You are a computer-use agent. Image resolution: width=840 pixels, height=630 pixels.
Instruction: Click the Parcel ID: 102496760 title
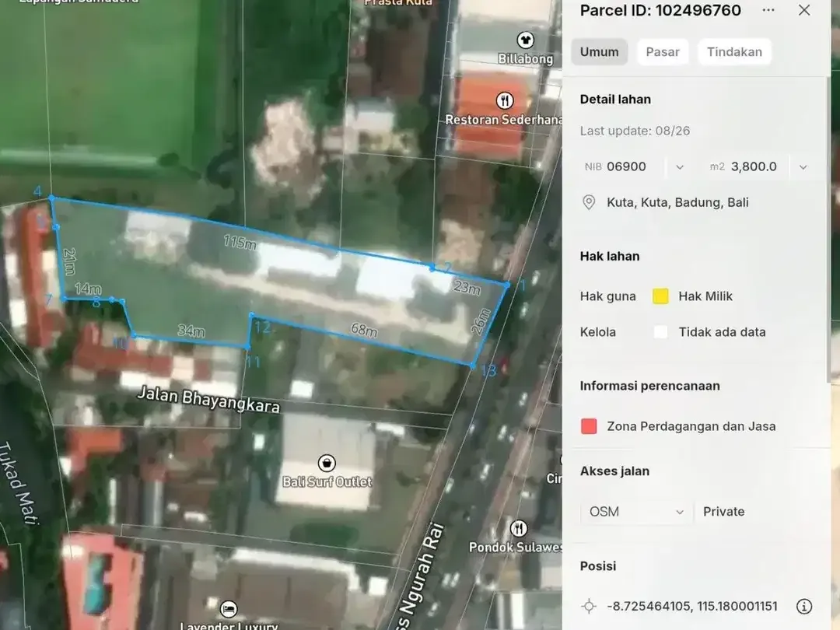660,10
